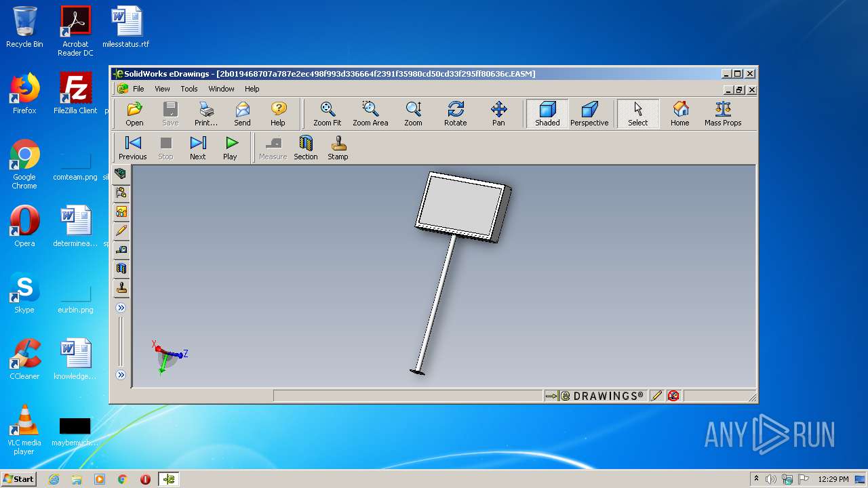Open the section sidebar panel icon
The width and height of the screenshot is (868, 488).
pos(121,269)
